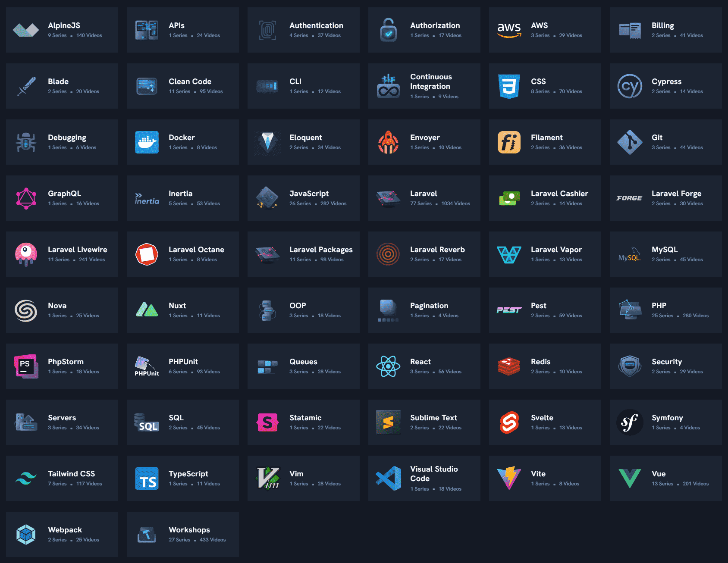This screenshot has height=563, width=728.
Task: Click '1034 Videos' under Laravel
Action: 455,203
